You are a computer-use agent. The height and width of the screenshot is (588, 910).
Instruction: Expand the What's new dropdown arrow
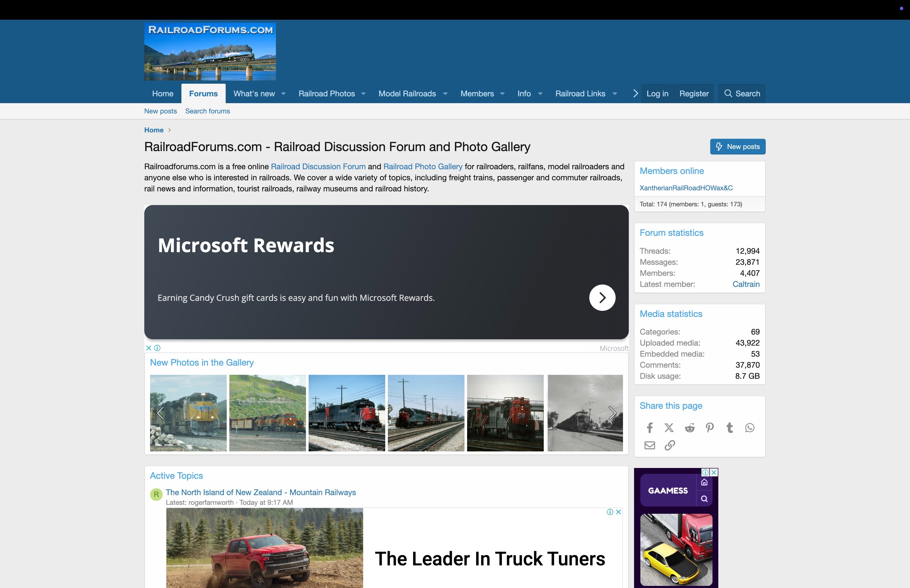[x=283, y=94]
